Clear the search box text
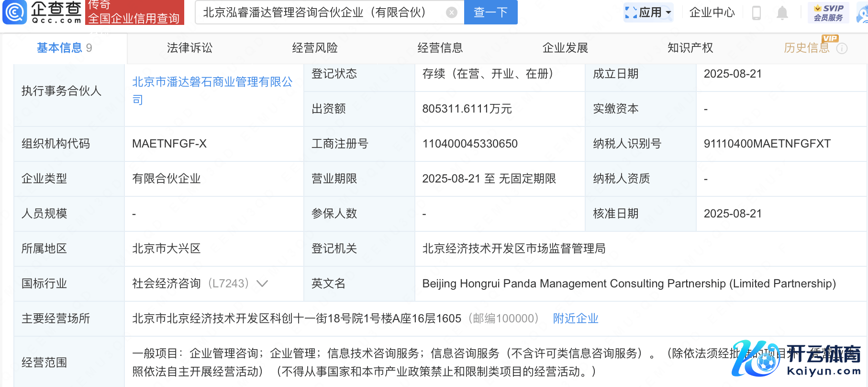Image resolution: width=868 pixels, height=387 pixels. point(451,12)
